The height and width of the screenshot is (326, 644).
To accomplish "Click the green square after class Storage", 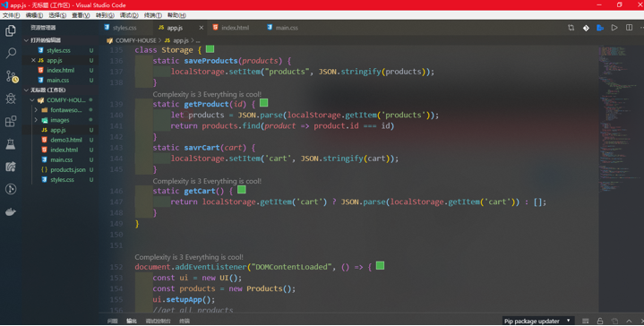I will point(210,49).
